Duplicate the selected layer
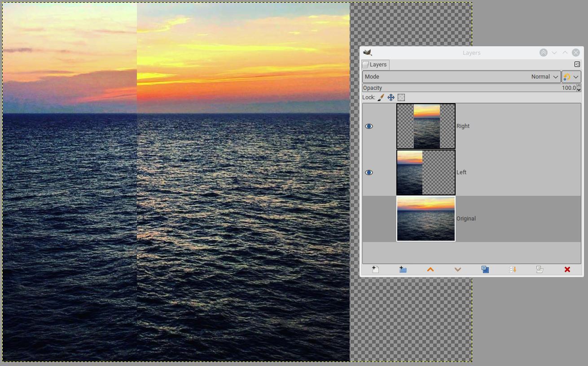This screenshot has height=366, width=588. point(485,269)
